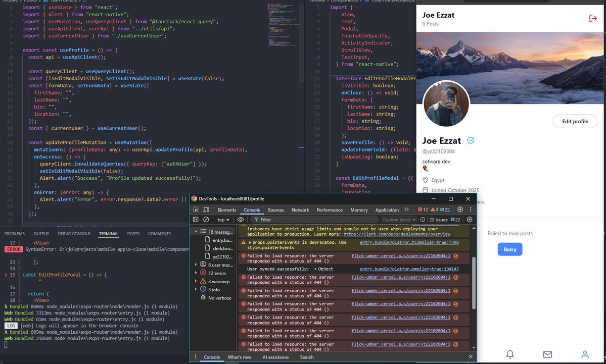Viewport: 606px width, 364px height.
Task: Click the location pin icon beside Egypt
Action: [x=425, y=180]
